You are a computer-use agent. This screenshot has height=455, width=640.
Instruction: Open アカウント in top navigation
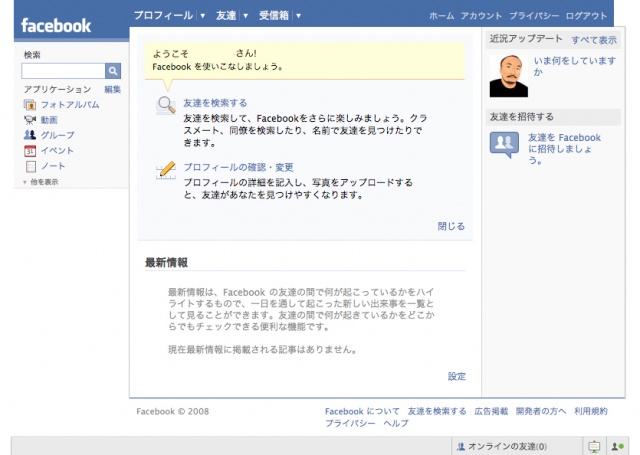[481, 16]
